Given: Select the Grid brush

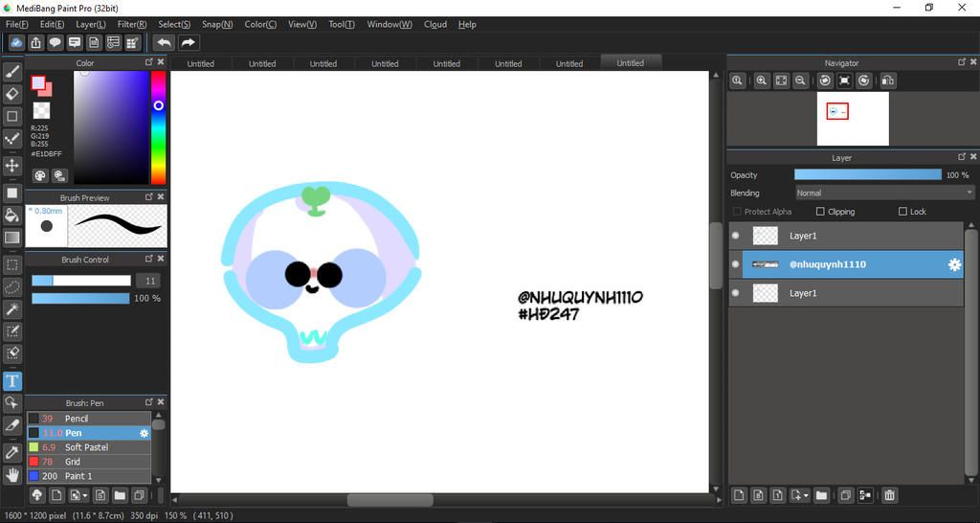Looking at the screenshot, I should [89, 462].
